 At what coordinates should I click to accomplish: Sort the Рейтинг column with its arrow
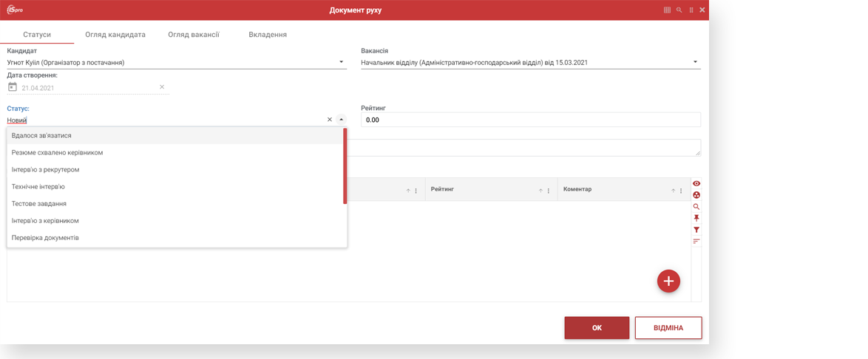[x=541, y=191]
